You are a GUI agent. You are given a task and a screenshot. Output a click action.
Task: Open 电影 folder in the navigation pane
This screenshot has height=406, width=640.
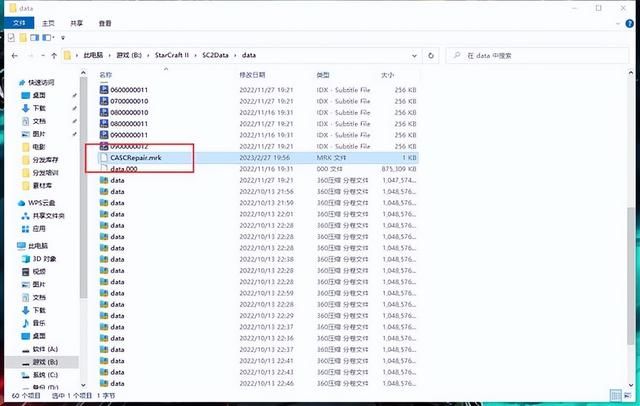(x=39, y=146)
